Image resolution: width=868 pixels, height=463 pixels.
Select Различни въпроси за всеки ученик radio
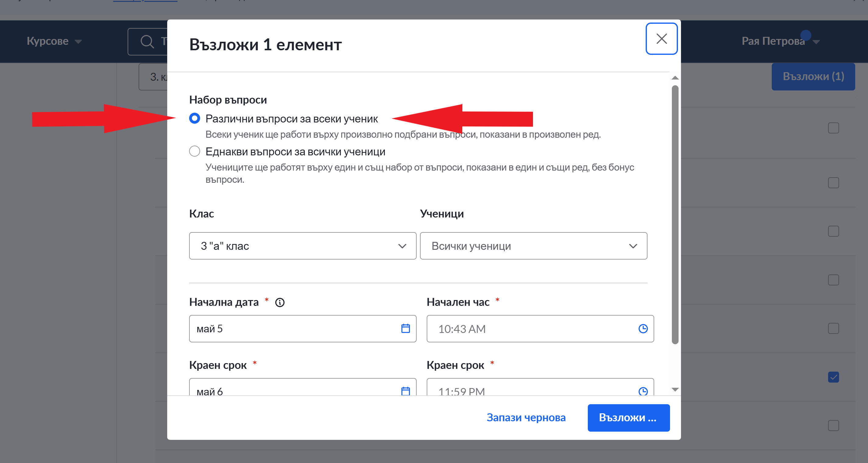(x=194, y=118)
